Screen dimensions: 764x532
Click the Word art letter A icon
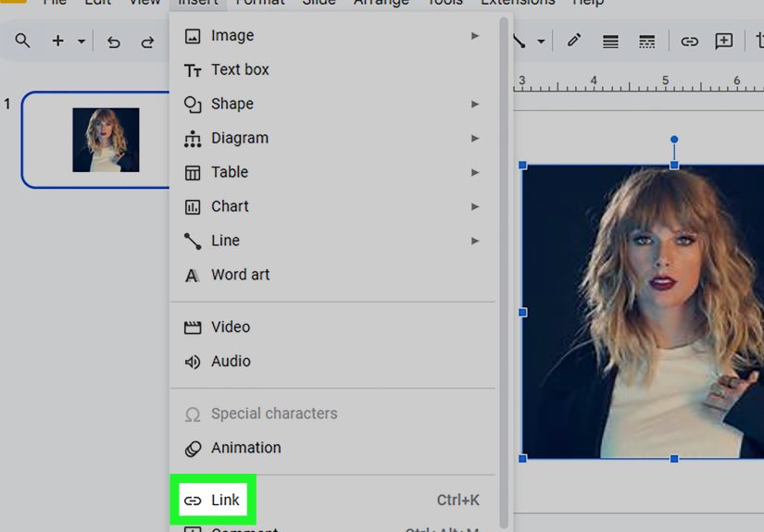click(192, 276)
